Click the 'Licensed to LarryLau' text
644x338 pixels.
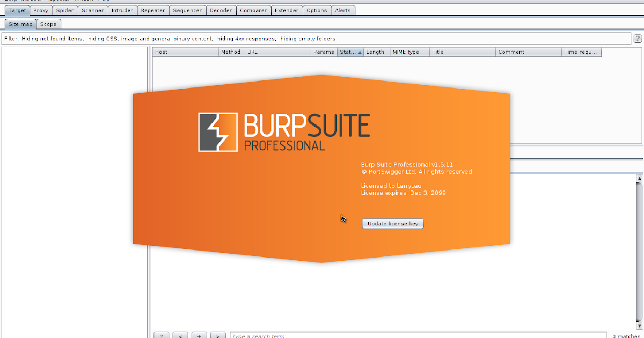click(x=391, y=186)
